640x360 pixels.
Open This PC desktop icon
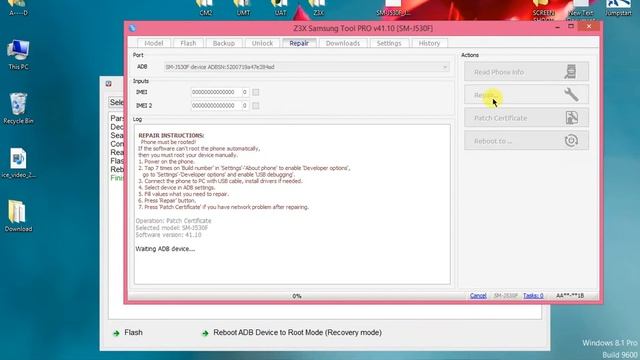pos(18,55)
